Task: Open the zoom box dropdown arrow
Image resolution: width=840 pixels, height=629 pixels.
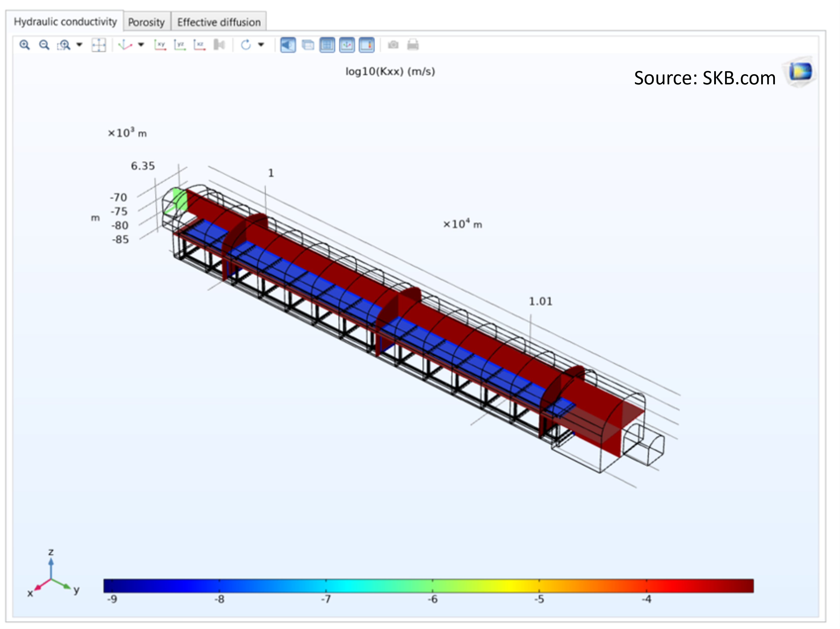Action: [x=79, y=45]
